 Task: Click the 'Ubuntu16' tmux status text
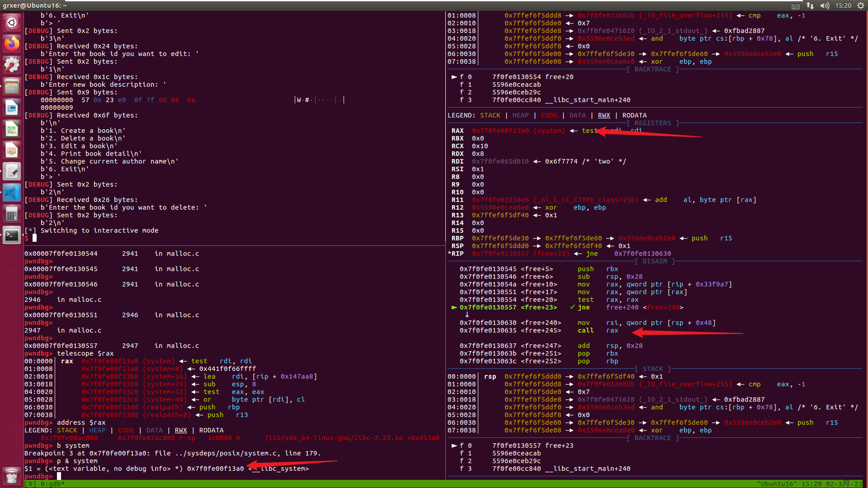click(777, 484)
